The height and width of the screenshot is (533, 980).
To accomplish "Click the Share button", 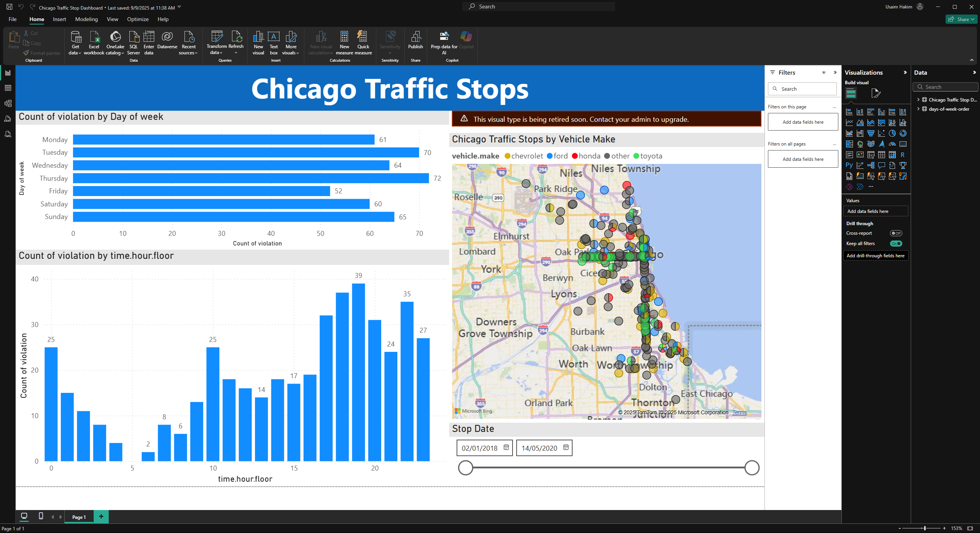I will 961,19.
